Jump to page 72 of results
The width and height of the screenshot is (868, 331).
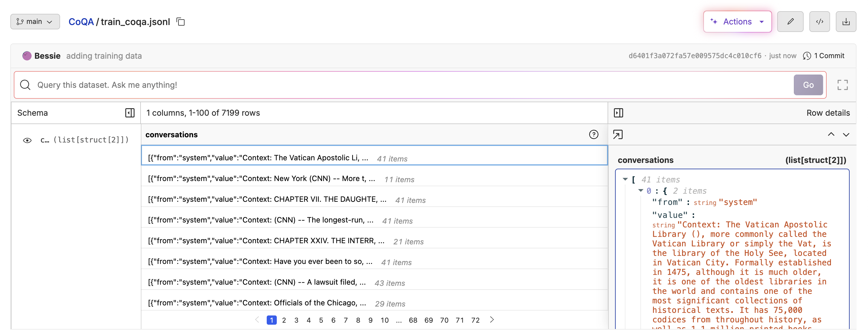tap(475, 320)
